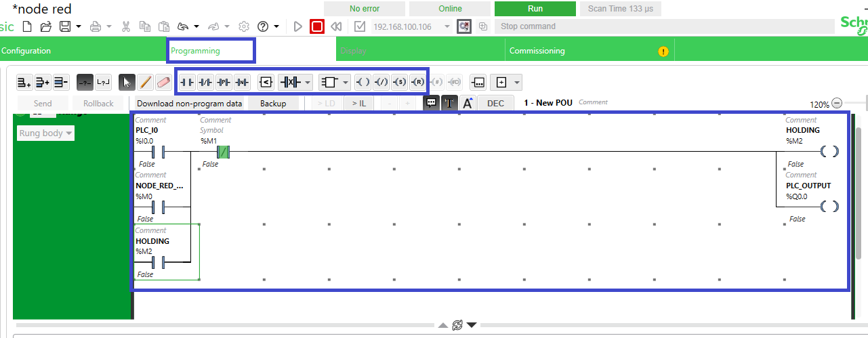The height and width of the screenshot is (338, 868).
Task: Select the %M1 normally closed contact
Action: point(224,152)
